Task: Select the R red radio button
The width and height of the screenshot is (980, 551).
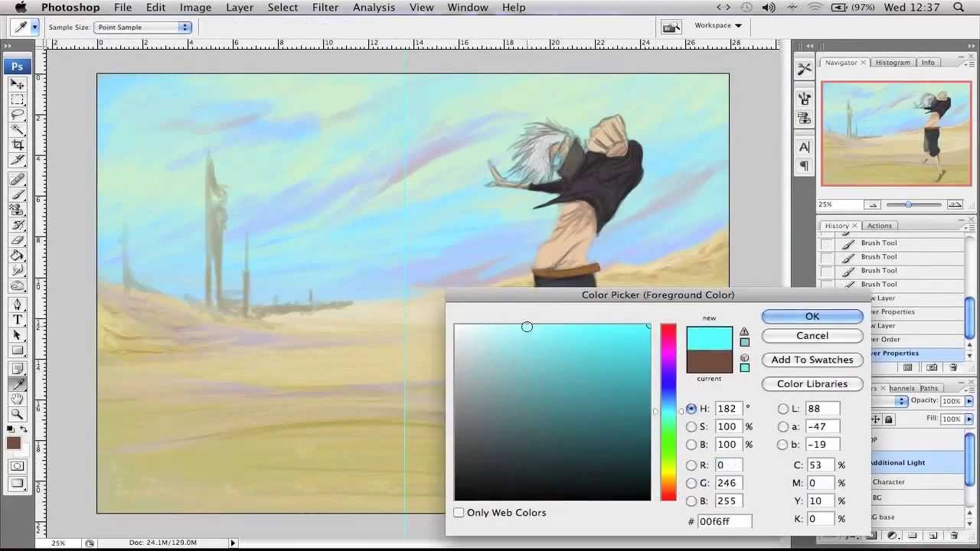Action: (x=691, y=465)
